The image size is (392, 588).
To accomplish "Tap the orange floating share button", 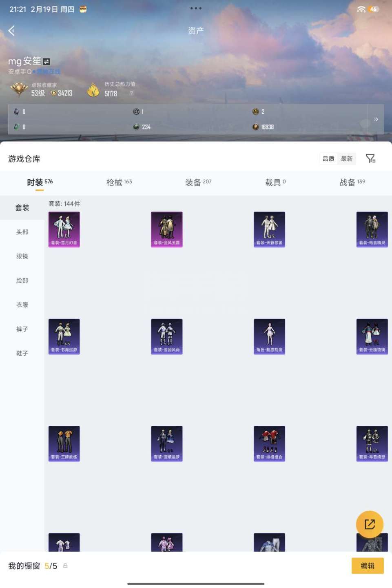I will click(370, 524).
